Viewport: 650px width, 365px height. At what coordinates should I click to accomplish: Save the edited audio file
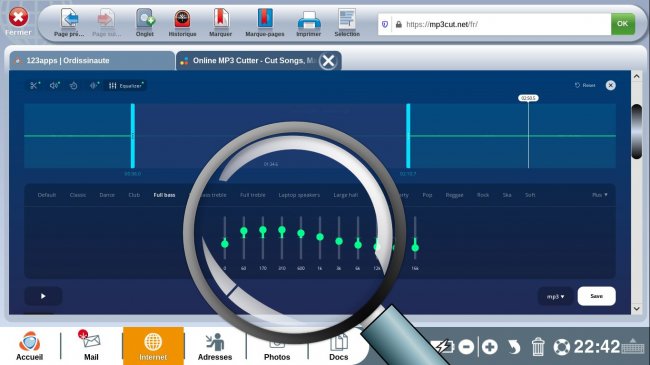[x=597, y=296]
